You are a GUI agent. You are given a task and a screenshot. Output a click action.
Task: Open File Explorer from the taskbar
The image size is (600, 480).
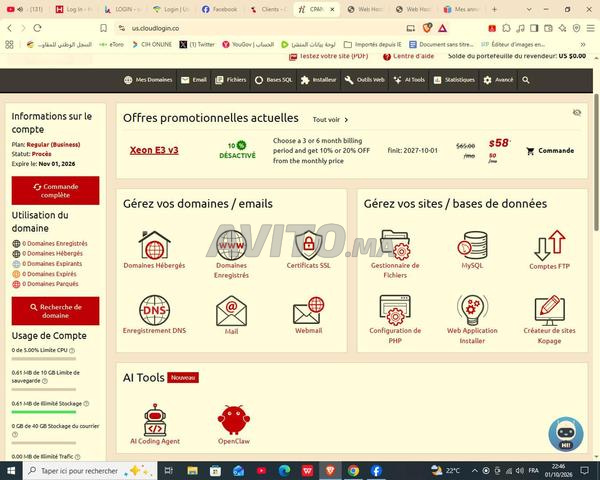[192, 470]
